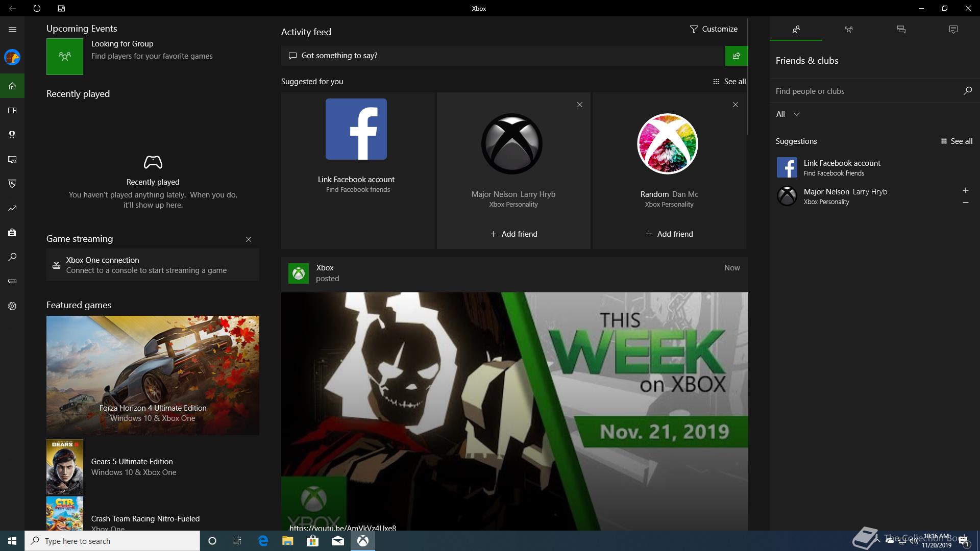The height and width of the screenshot is (551, 980).
Task: Open the profile avatar in the sidebar
Action: point(12,57)
